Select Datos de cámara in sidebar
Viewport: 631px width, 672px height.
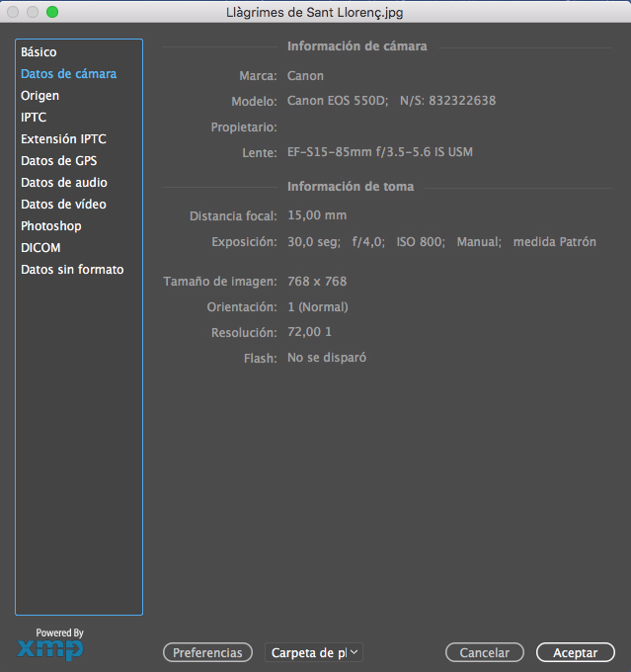[x=68, y=74]
